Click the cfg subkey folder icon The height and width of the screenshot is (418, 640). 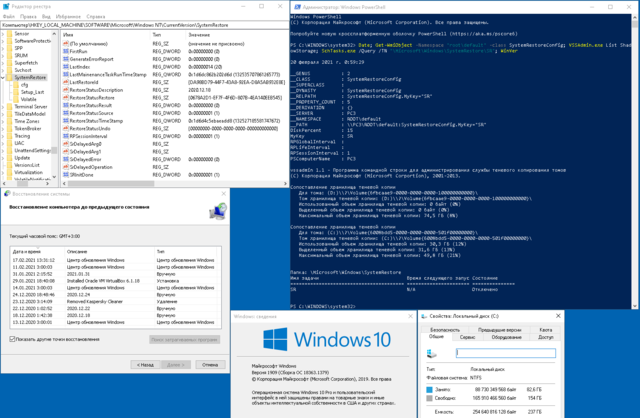coord(16,85)
